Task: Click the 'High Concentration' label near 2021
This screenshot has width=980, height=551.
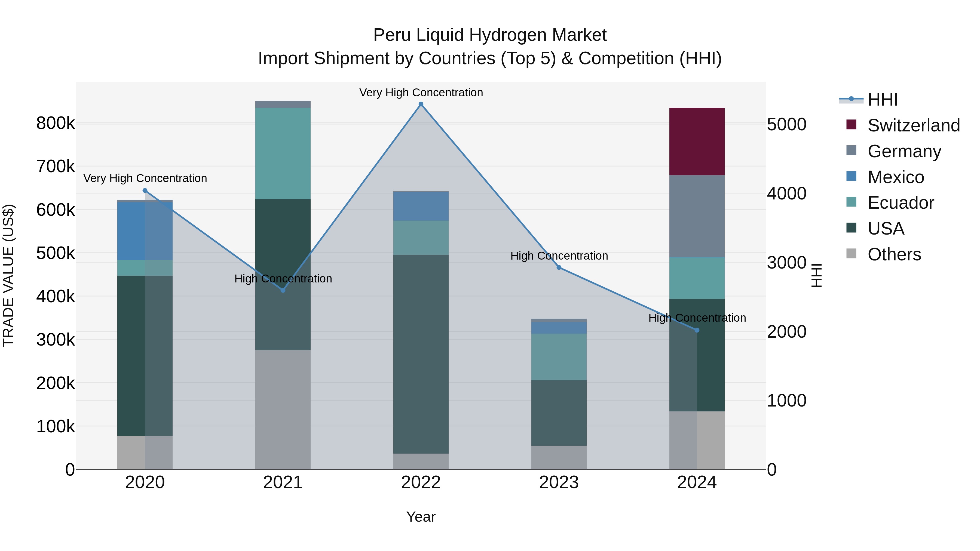Action: (x=283, y=279)
